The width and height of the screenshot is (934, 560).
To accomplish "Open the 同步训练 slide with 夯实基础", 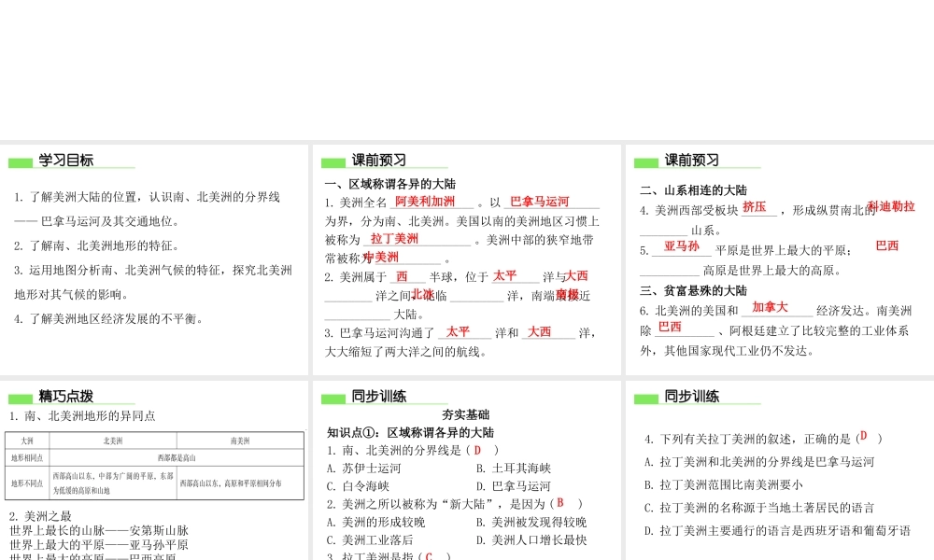I will 466,470.
